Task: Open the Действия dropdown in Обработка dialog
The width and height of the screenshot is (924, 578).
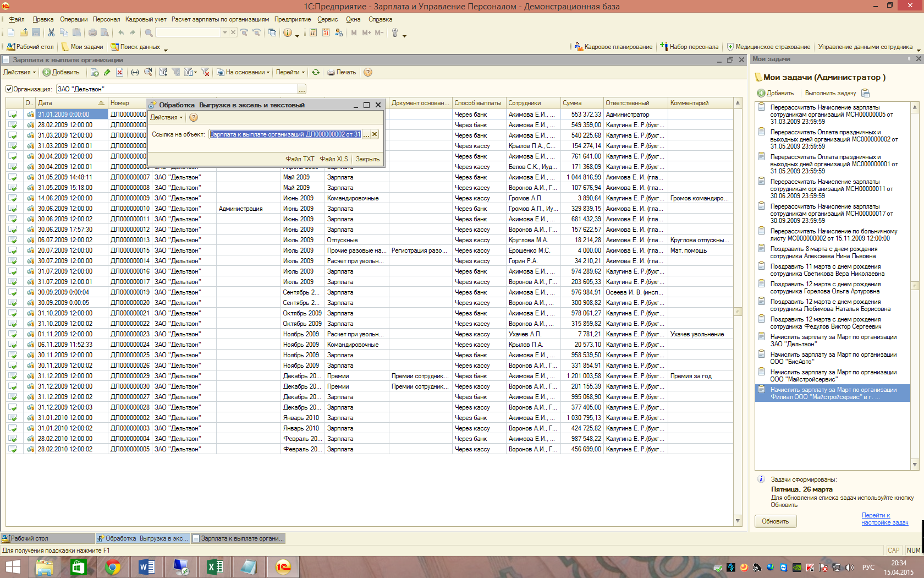Action: 167,117
